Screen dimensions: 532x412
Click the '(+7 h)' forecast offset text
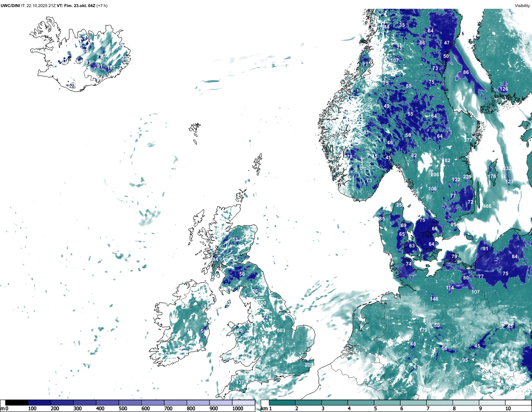102,6
